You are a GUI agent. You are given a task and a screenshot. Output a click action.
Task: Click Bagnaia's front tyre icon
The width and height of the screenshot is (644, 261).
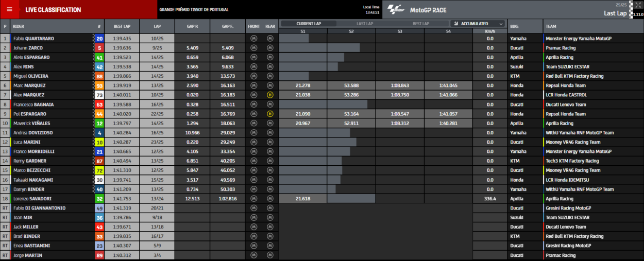click(253, 105)
